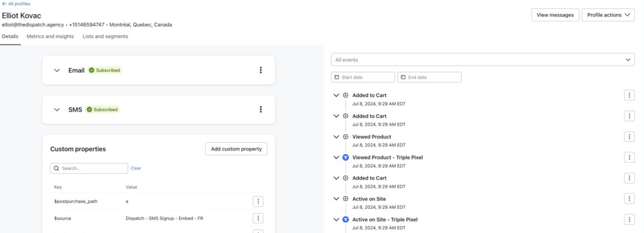Click the Clear link beside search
This screenshot has width=644, height=233.
[x=136, y=168]
